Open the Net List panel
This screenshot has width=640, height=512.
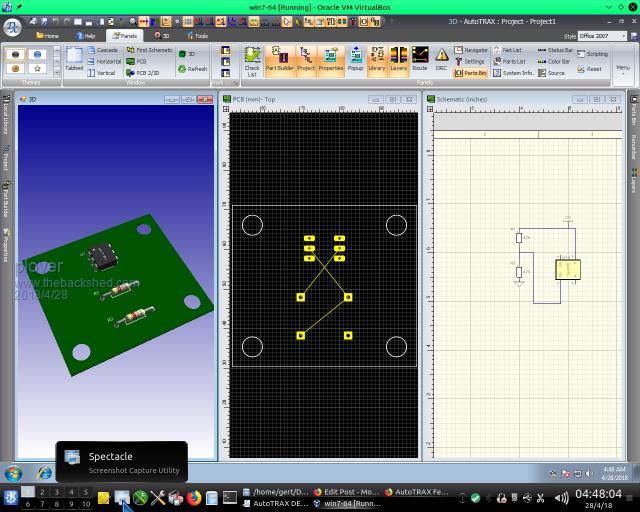(507, 50)
